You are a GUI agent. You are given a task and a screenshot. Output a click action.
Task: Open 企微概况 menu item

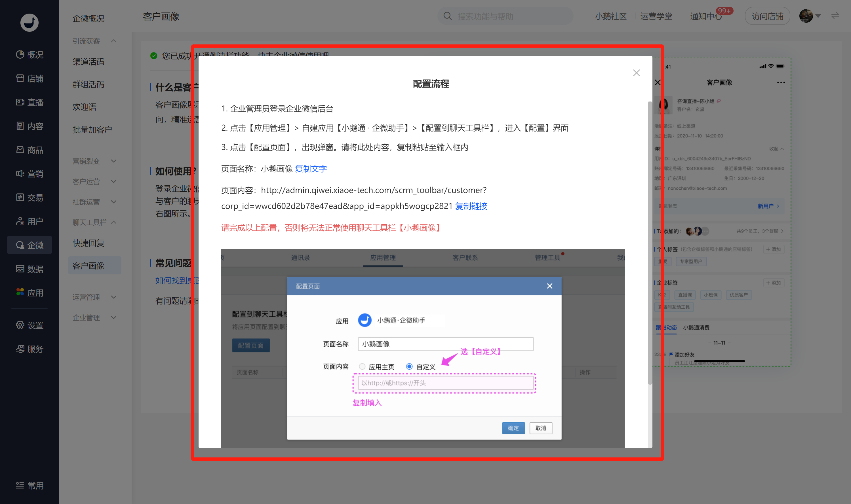point(89,18)
